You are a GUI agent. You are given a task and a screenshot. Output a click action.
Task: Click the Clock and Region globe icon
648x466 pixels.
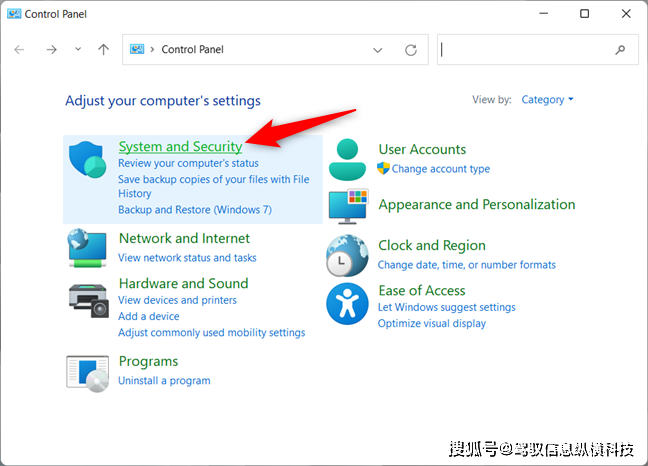point(347,256)
